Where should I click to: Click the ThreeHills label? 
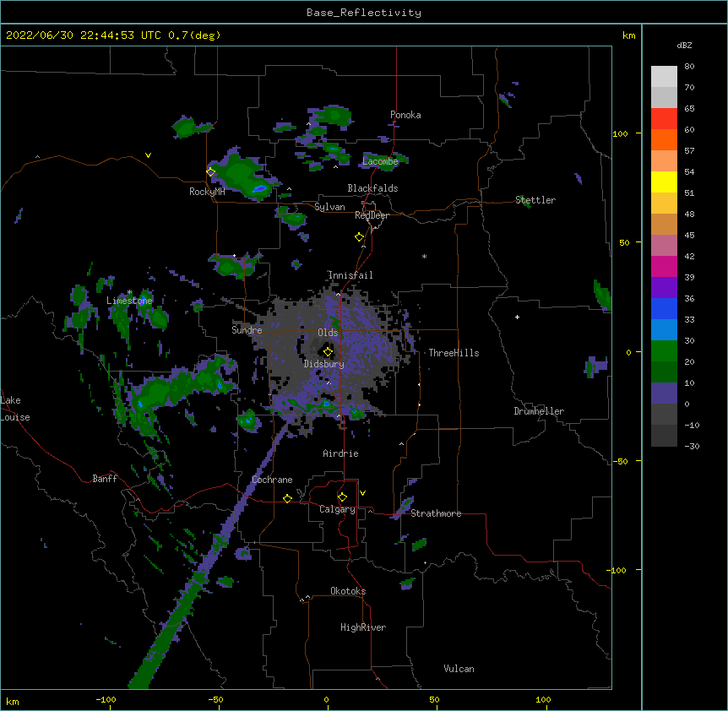[454, 353]
